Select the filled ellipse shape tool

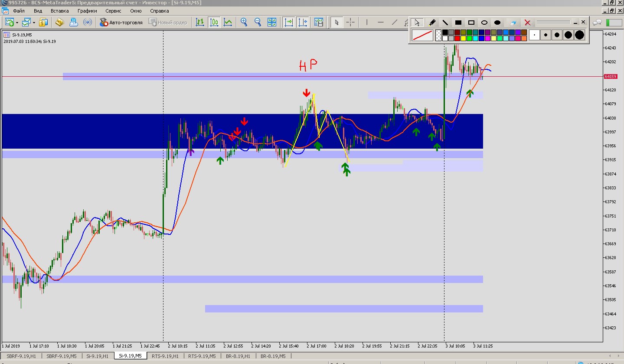coord(497,23)
